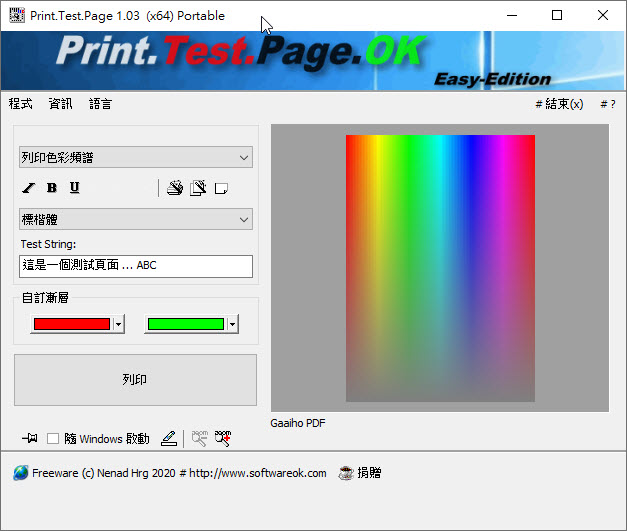Close the Print.Test.Page window
This screenshot has height=531, width=627.
coord(603,15)
